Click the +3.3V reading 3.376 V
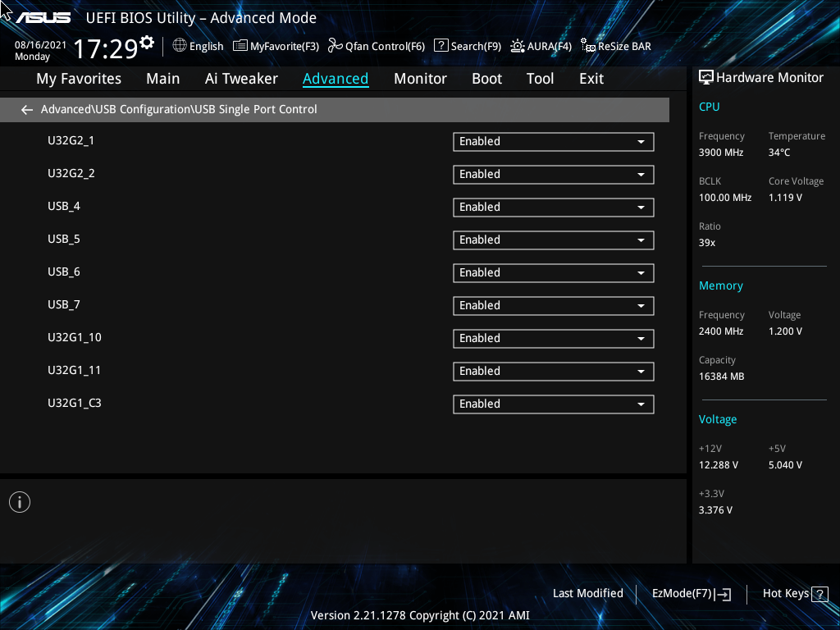The width and height of the screenshot is (840, 630). pyautogui.click(x=715, y=510)
